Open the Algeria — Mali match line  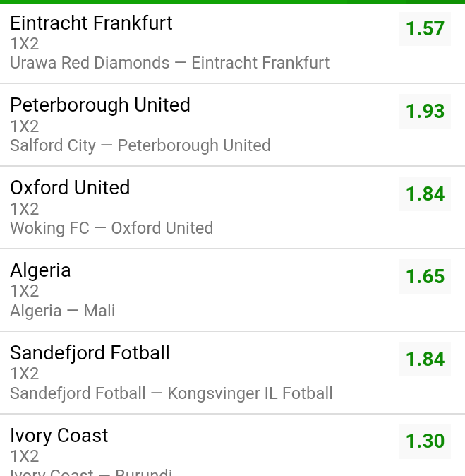(x=62, y=311)
